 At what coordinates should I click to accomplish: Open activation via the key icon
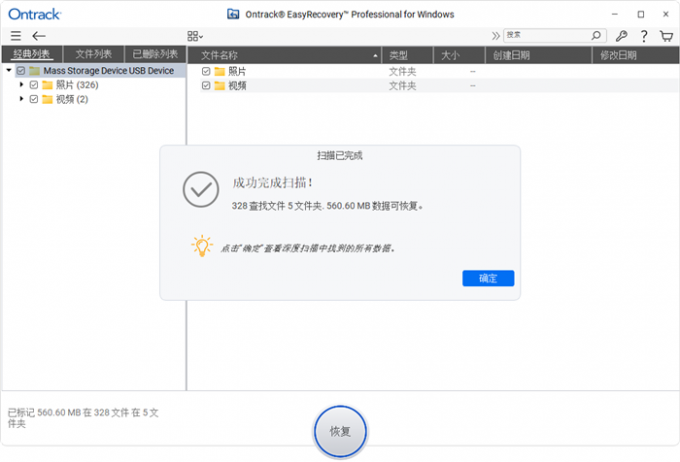[621, 36]
